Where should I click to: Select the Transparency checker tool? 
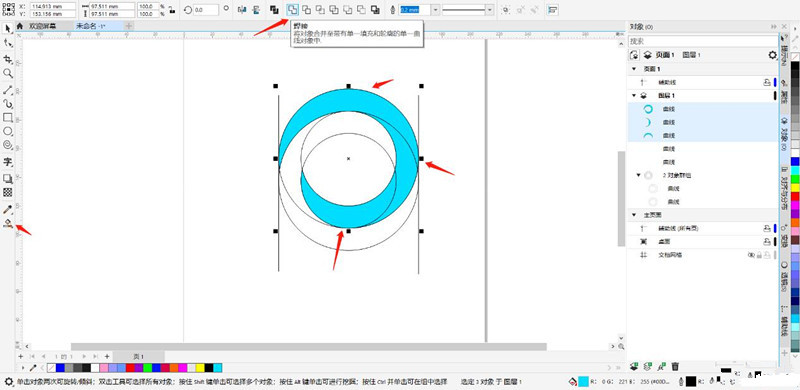click(x=8, y=192)
